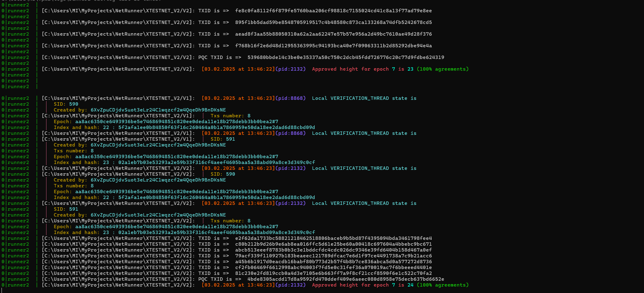Click the TXID hash starting with fe8c0fa8
This screenshot has height=293, width=644.
point(333,11)
